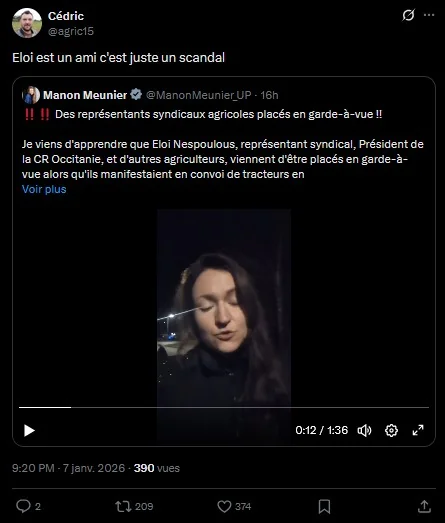The image size is (445, 523).
Task: Bookmark this post
Action: click(324, 506)
